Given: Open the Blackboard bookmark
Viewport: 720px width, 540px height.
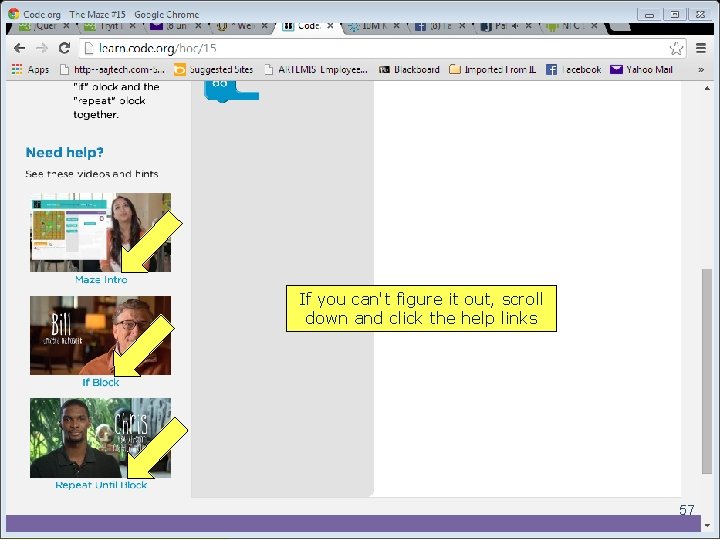Looking at the screenshot, I should [409, 69].
